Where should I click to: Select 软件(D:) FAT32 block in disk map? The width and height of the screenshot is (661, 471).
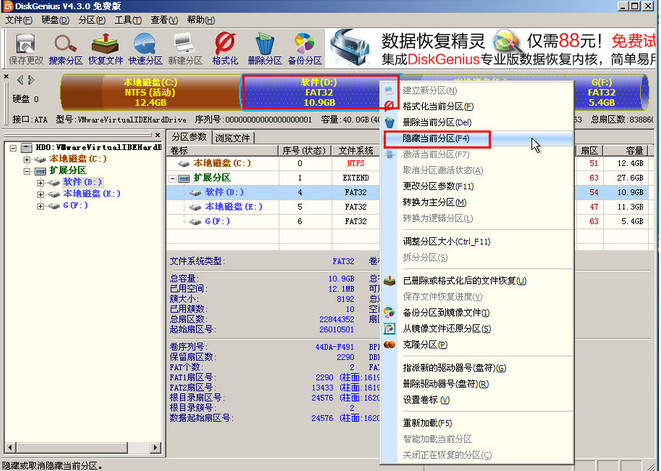pyautogui.click(x=319, y=92)
